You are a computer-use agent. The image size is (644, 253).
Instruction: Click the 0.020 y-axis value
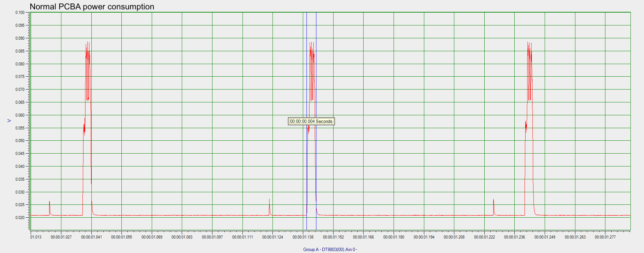pos(20,218)
